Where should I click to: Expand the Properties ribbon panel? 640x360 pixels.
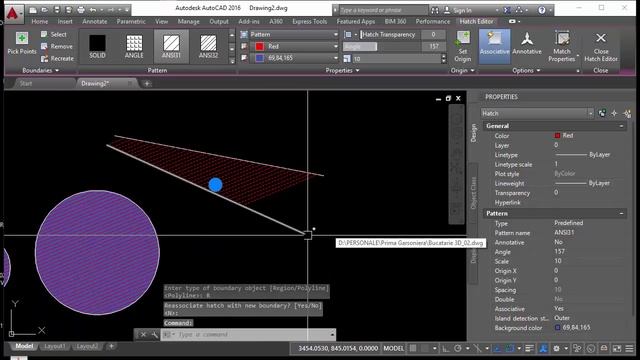(x=342, y=71)
